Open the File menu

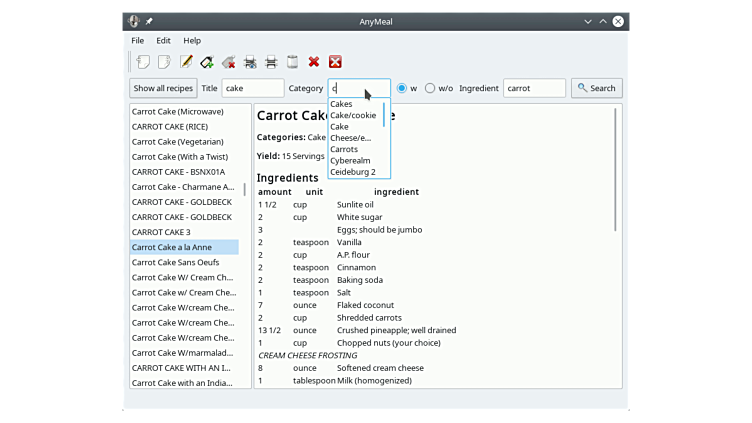coord(137,40)
